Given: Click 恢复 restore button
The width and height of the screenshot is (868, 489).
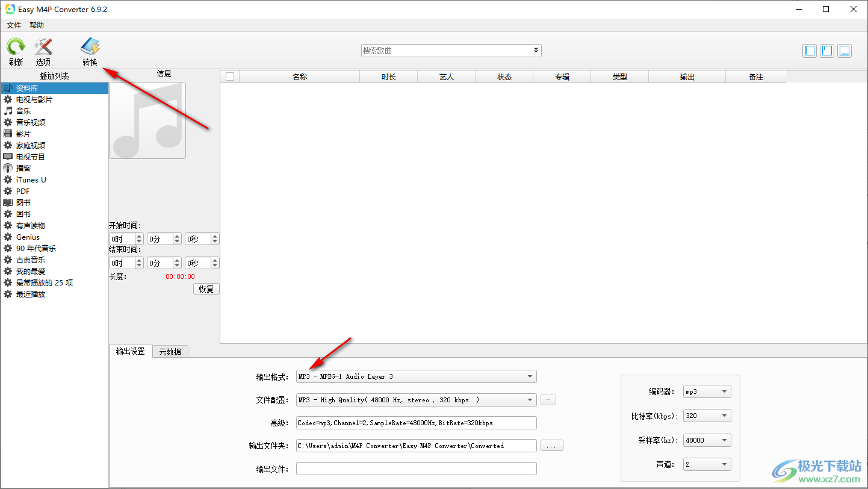Looking at the screenshot, I should pos(206,289).
